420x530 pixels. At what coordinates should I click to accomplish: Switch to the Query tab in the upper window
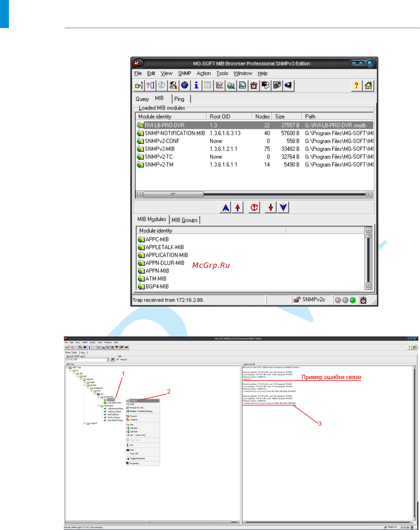coord(142,99)
